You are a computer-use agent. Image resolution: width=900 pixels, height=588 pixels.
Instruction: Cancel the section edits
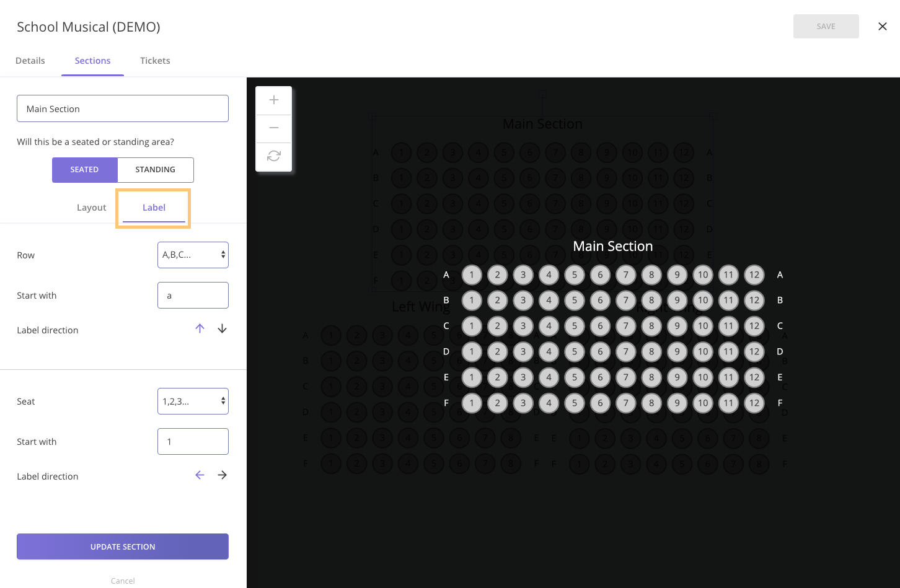[122, 580]
